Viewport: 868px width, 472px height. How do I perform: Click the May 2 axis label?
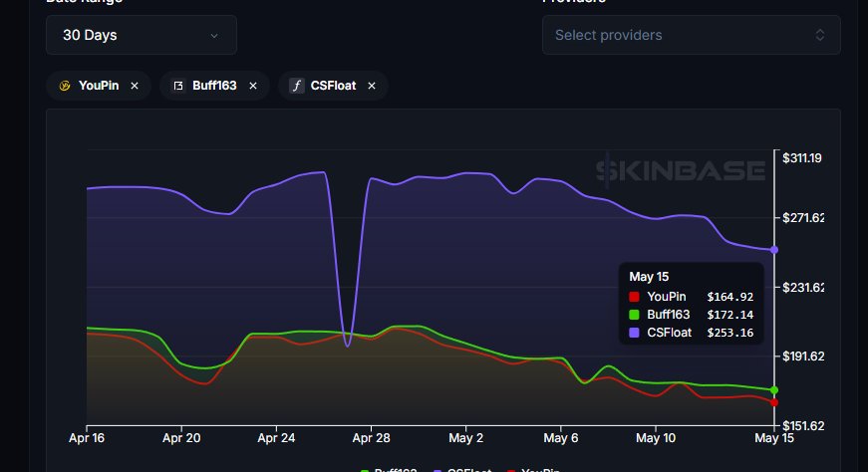tap(466, 438)
